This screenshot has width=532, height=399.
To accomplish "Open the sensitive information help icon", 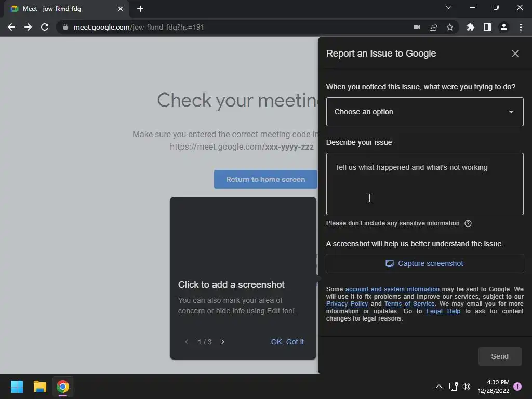I will pos(468,223).
